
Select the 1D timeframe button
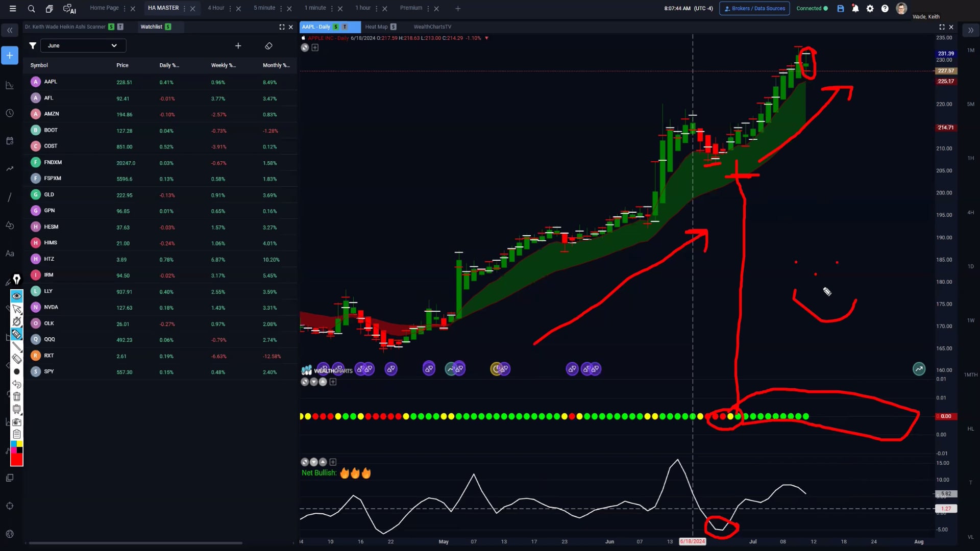971,267
